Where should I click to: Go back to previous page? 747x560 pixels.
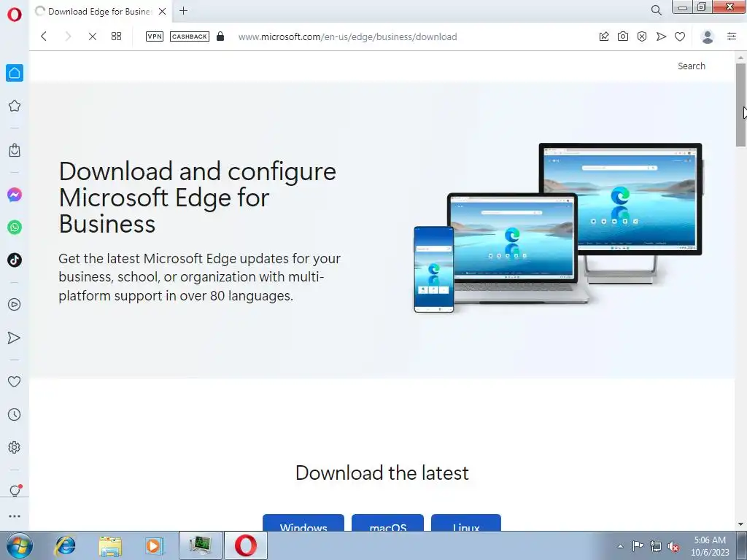(x=44, y=36)
